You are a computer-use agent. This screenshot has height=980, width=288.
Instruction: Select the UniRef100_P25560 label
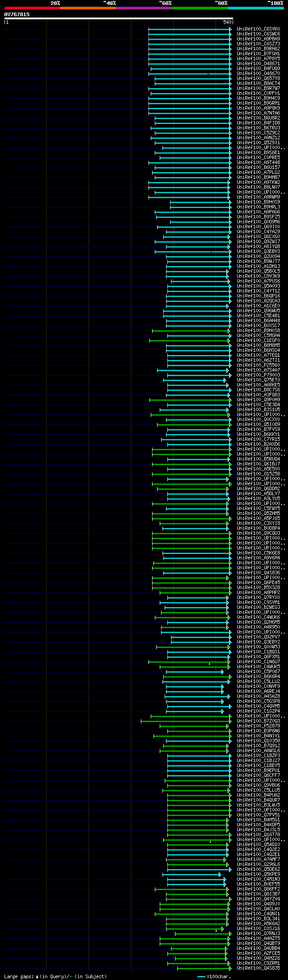point(258,365)
